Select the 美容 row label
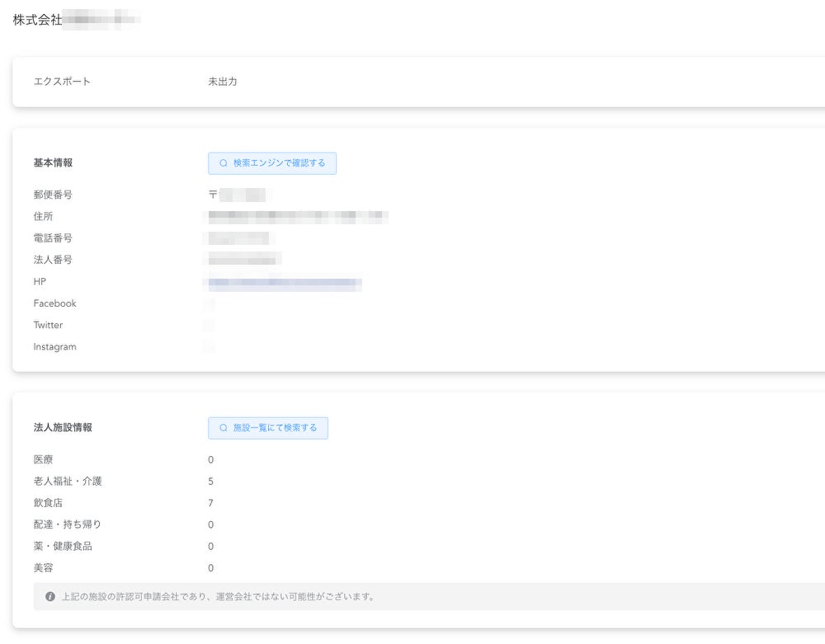This screenshot has height=644, width=825. (43, 568)
